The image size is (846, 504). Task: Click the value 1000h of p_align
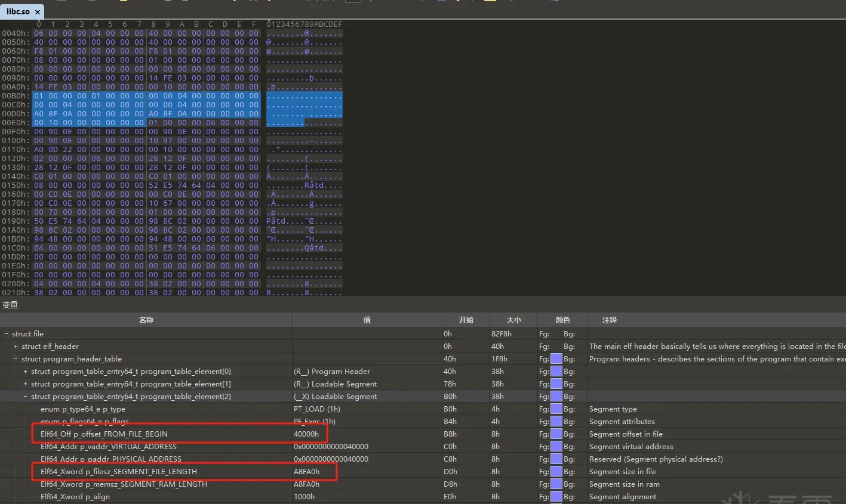pos(304,497)
